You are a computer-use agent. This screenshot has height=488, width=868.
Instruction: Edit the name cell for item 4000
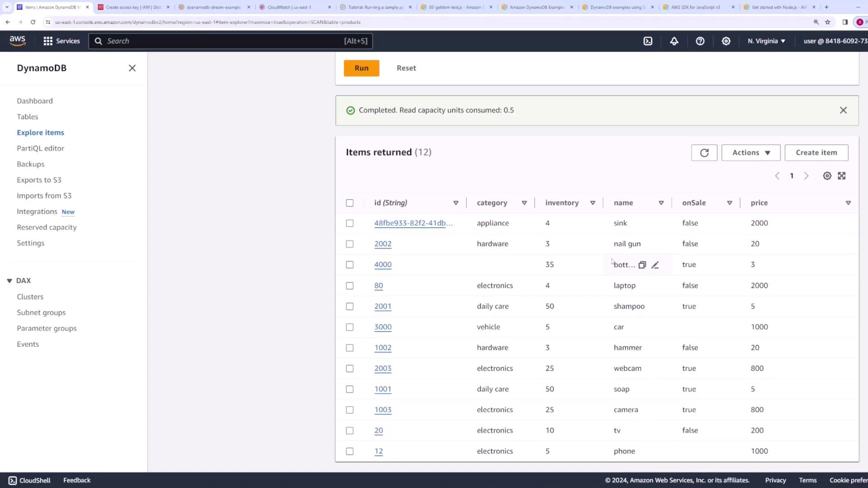655,265
